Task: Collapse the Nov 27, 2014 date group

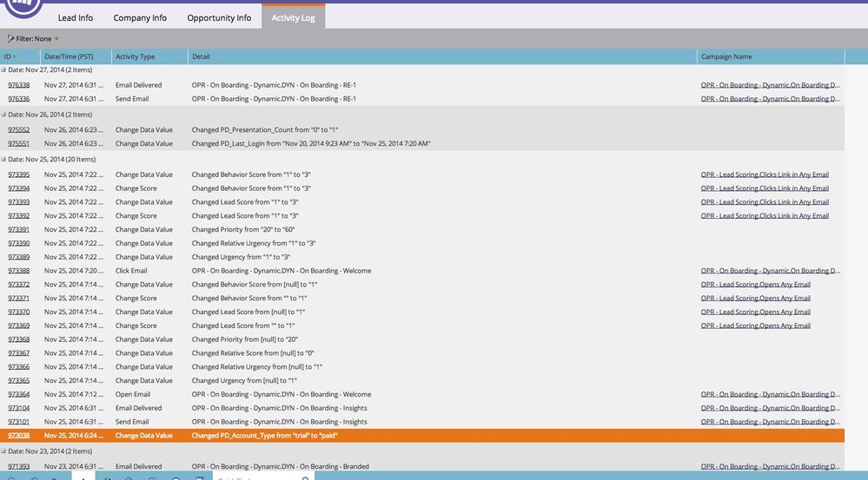Action: click(x=3, y=70)
